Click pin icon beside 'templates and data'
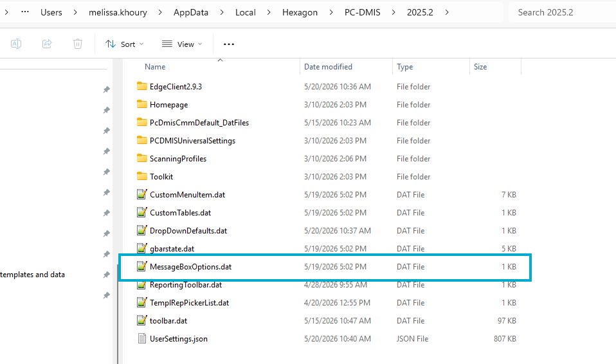 click(x=107, y=275)
